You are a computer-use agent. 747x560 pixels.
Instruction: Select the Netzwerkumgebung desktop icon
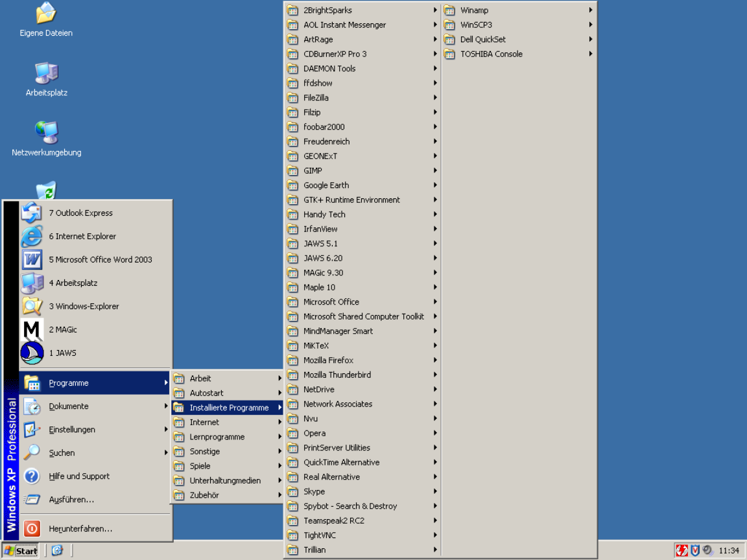pos(46,139)
